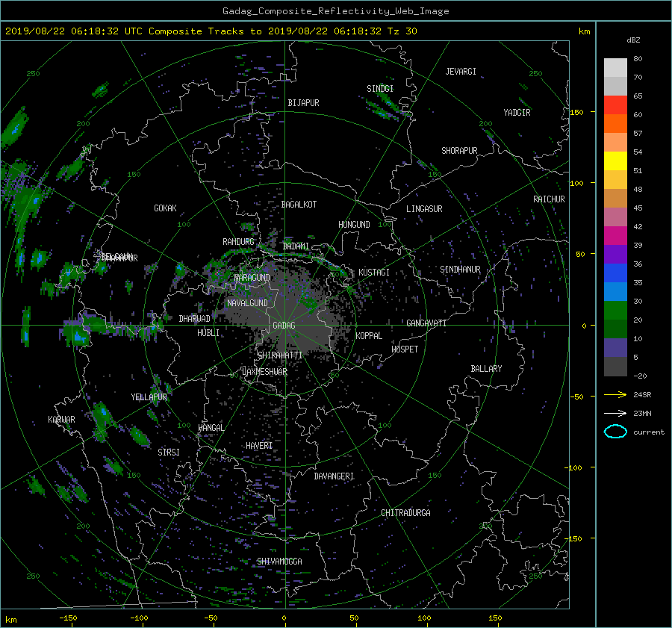This screenshot has height=628, width=672.
Task: Click the SIRSI label
Action: (x=169, y=453)
